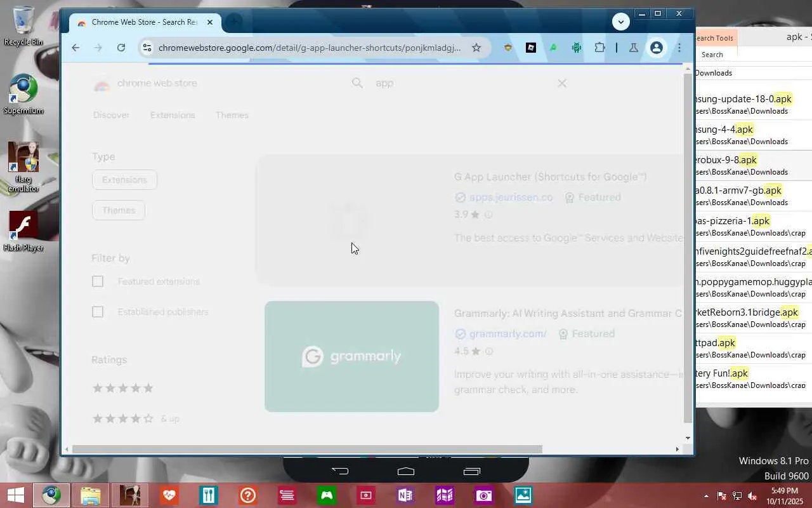
Task: Open the Windows Start button
Action: (x=16, y=495)
